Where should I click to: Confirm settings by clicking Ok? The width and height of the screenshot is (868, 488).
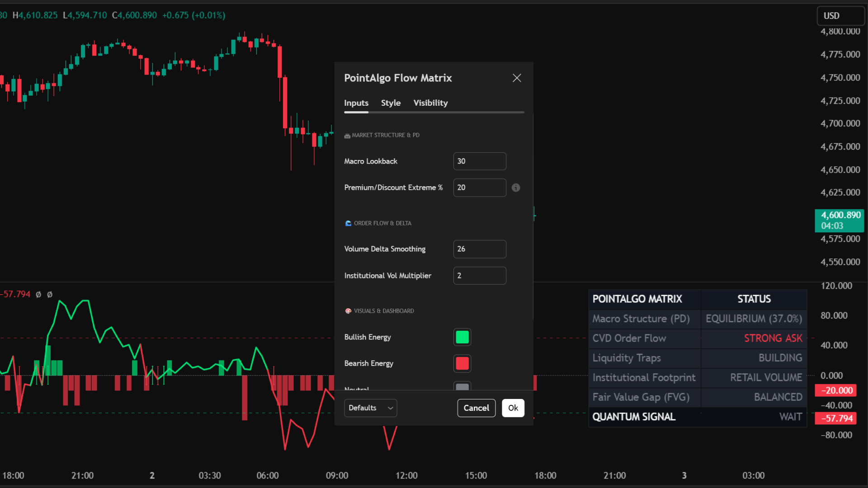tap(513, 408)
